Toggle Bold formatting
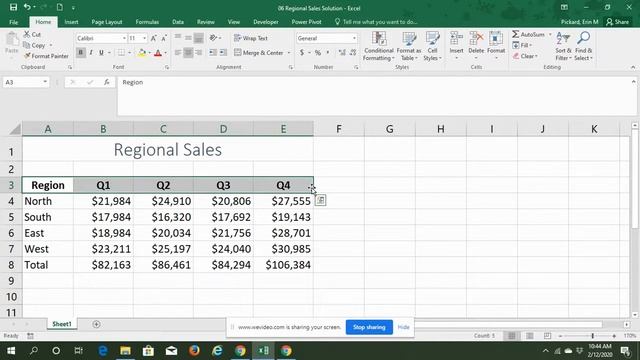Screen dimensions: 640x360 [80, 53]
